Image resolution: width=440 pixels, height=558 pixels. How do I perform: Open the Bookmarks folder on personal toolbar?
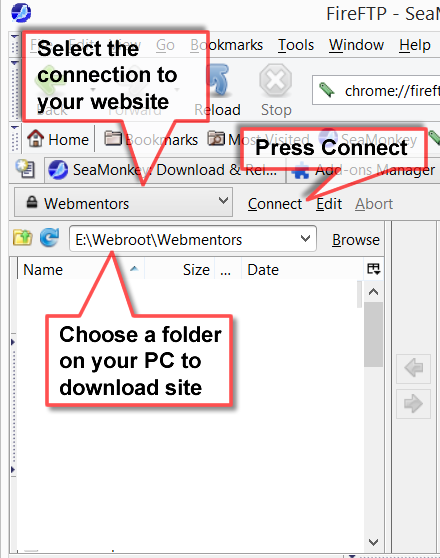pyautogui.click(x=151, y=139)
